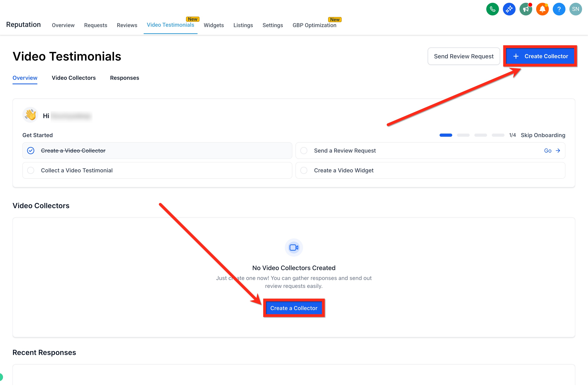
Task: Open the SN user avatar menu
Action: (575, 9)
